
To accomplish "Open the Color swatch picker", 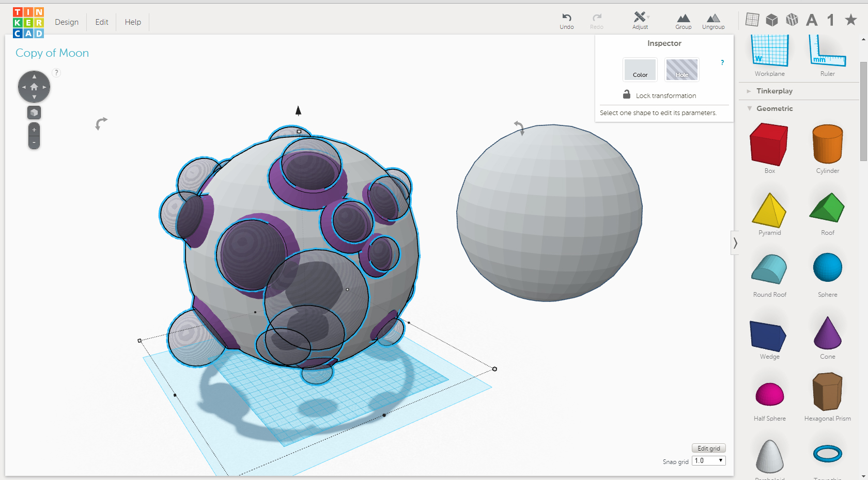I will coord(640,69).
